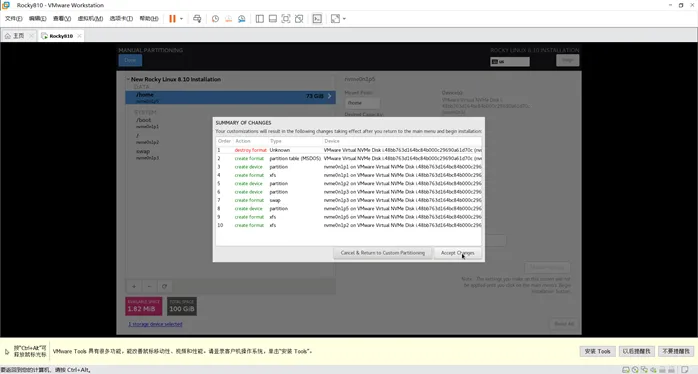Screen dimensions: 698x374
Task: Click the 100 GiB total space indicator
Action: pos(182,306)
